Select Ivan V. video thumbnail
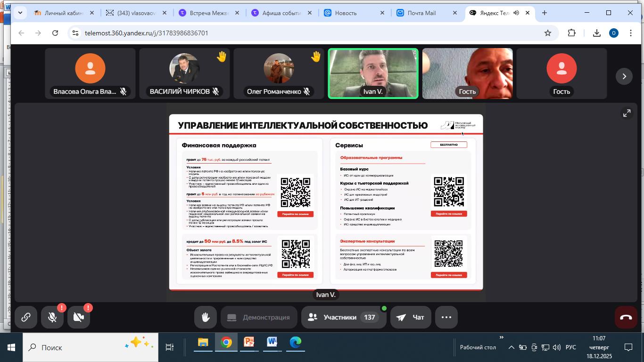This screenshot has width=644, height=362. pyautogui.click(x=373, y=74)
